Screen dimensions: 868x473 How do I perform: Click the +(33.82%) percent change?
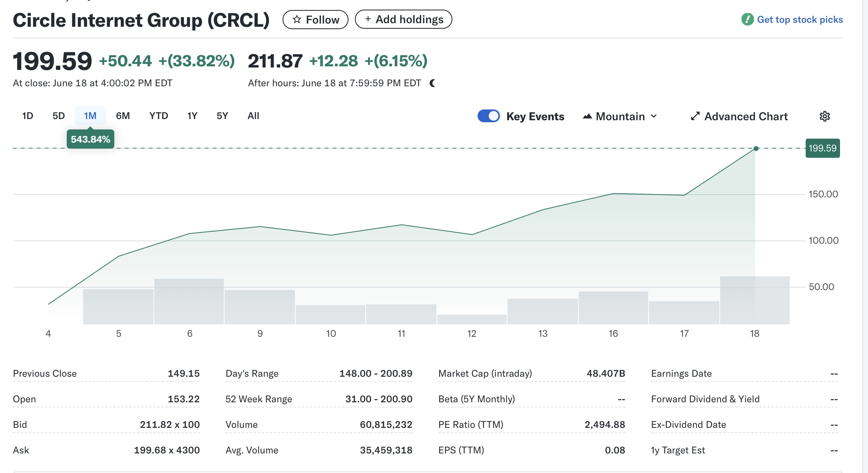(197, 61)
